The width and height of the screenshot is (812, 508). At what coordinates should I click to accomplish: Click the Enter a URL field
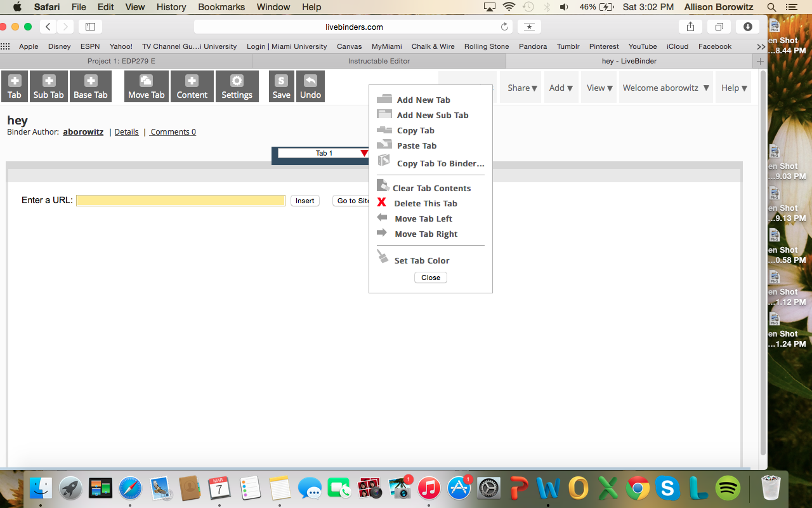(x=180, y=200)
